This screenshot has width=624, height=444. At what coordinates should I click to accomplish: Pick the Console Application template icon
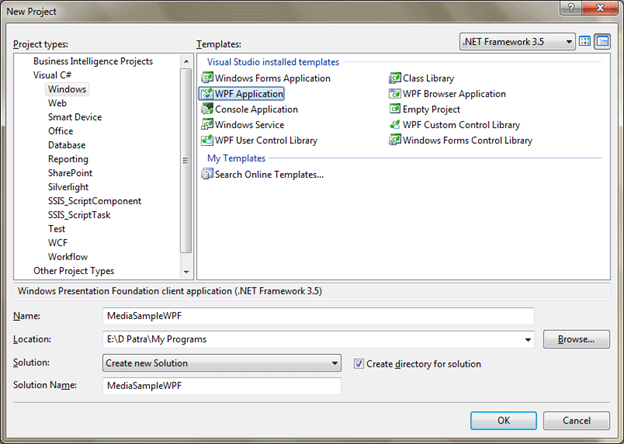(208, 109)
